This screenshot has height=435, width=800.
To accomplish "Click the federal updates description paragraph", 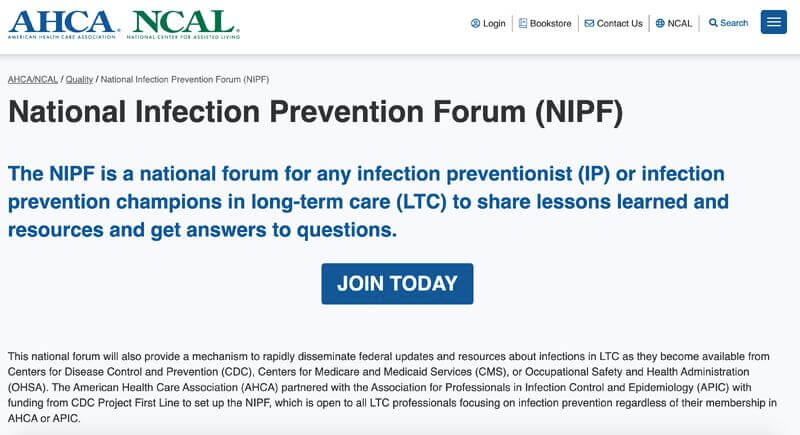I will click(390, 387).
